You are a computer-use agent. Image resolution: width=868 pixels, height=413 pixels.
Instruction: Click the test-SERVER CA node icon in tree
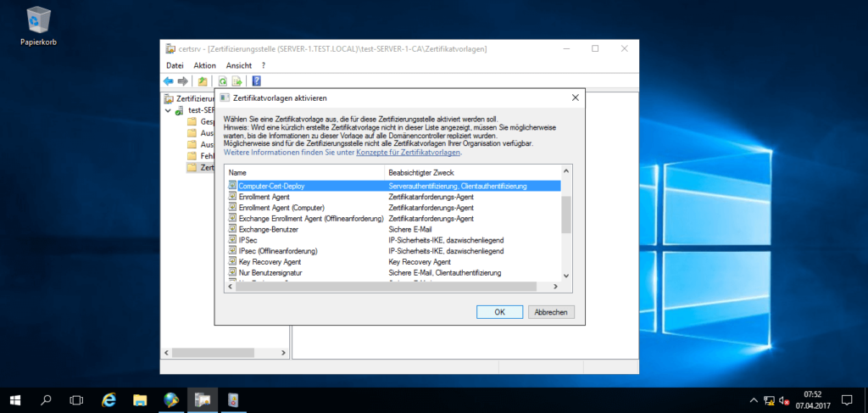pos(180,110)
